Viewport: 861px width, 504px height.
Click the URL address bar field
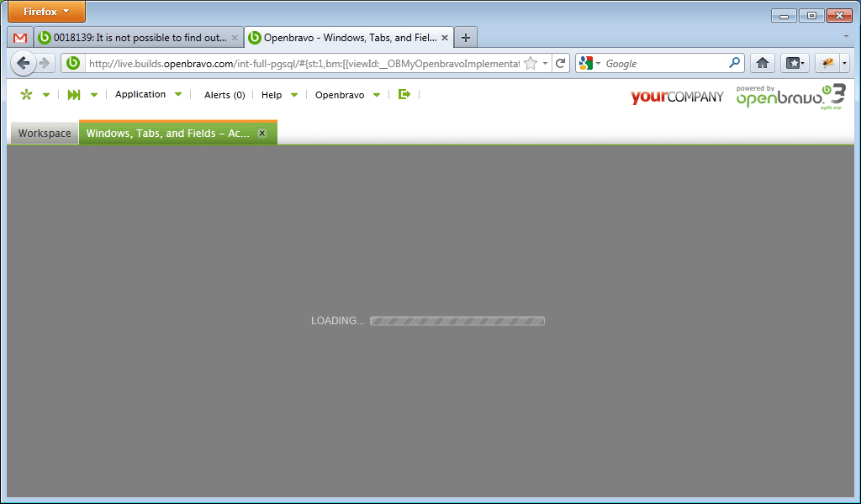tap(303, 63)
